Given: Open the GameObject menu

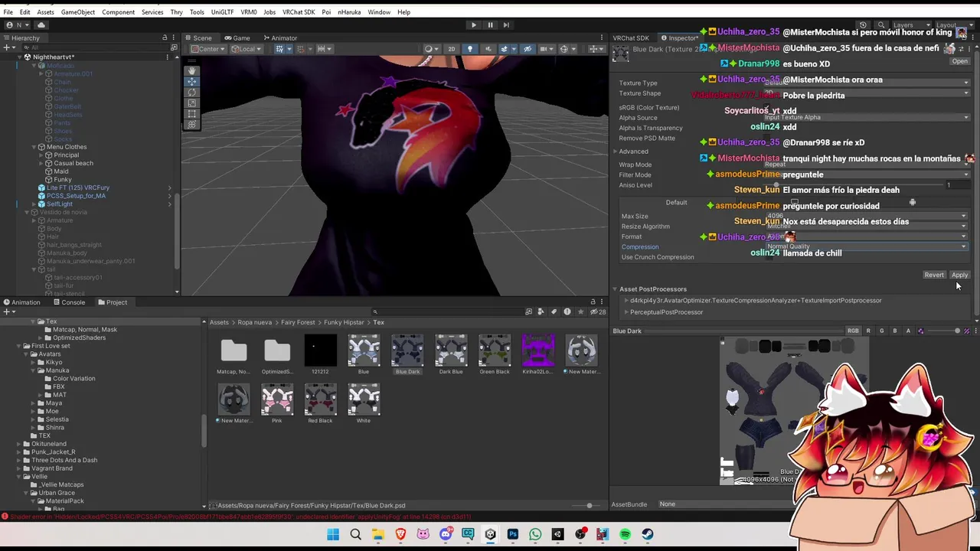Looking at the screenshot, I should click(x=78, y=12).
